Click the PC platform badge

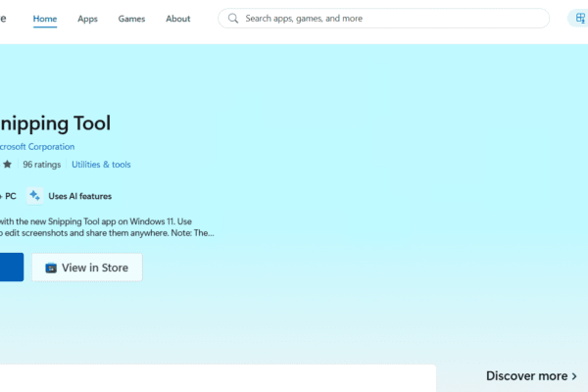[x=10, y=196]
